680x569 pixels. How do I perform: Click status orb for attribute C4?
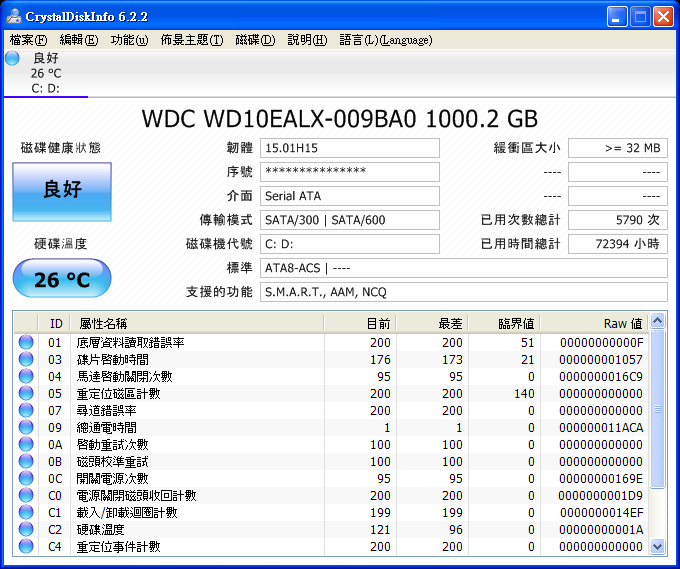pyautogui.click(x=26, y=546)
